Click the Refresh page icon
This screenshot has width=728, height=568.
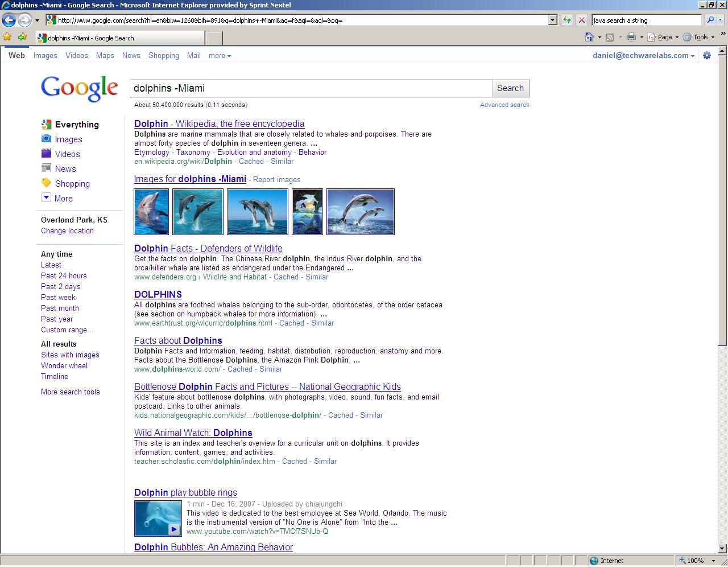pos(566,20)
